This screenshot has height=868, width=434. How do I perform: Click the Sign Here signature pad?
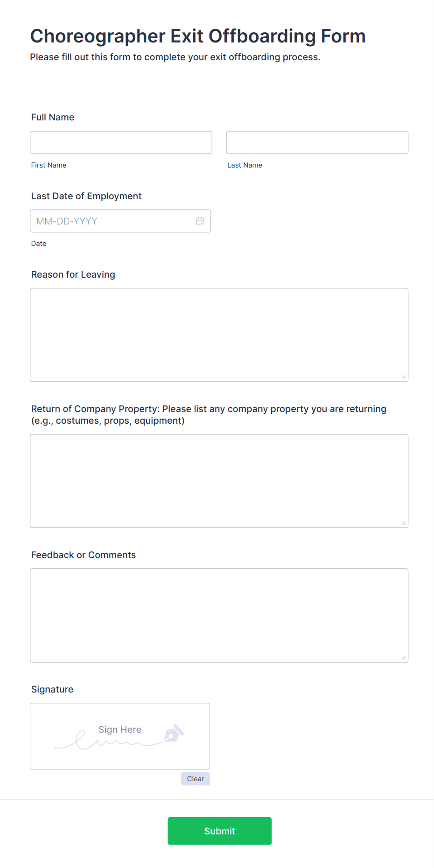tap(120, 736)
